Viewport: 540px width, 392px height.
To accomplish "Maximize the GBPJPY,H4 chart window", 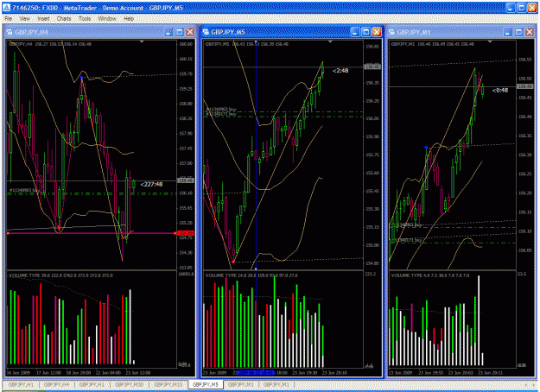I will coord(180,32).
